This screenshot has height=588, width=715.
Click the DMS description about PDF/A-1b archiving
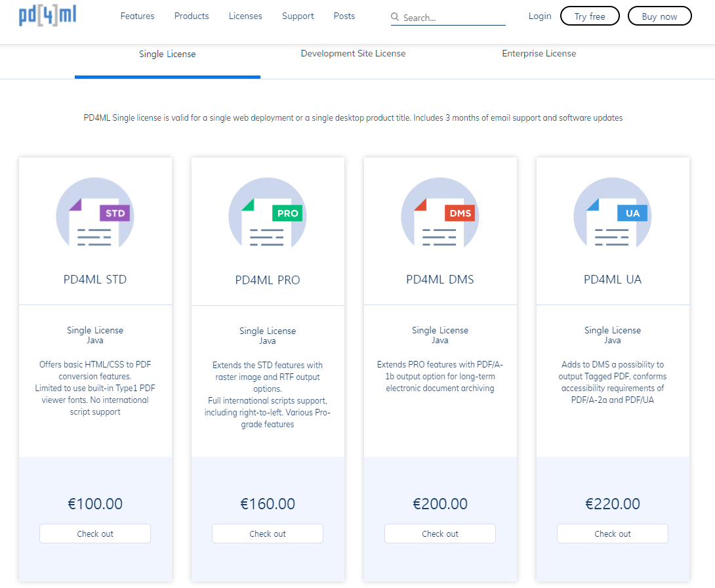(x=440, y=376)
